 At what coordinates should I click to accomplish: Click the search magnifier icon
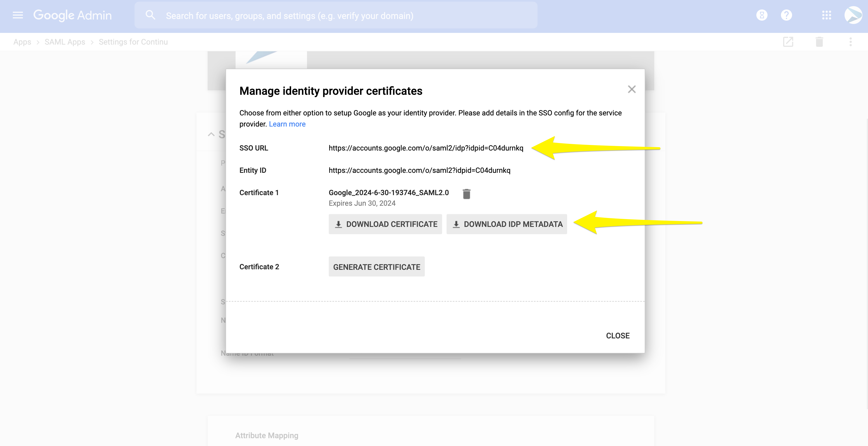click(x=150, y=15)
